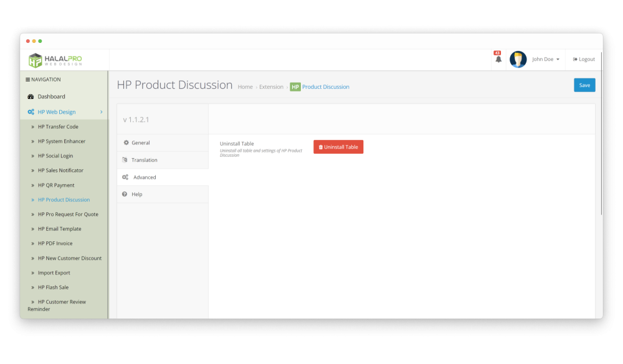Click the blue Save button
This screenshot has width=623, height=364.
[x=584, y=85]
